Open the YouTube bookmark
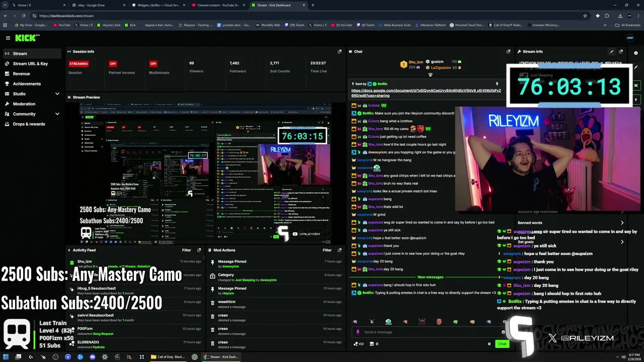 click(x=62, y=25)
